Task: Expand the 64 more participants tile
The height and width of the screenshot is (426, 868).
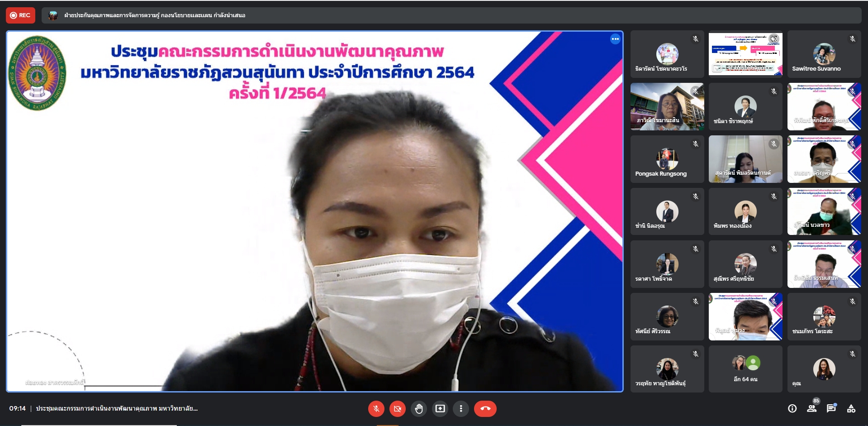Action: pos(745,369)
